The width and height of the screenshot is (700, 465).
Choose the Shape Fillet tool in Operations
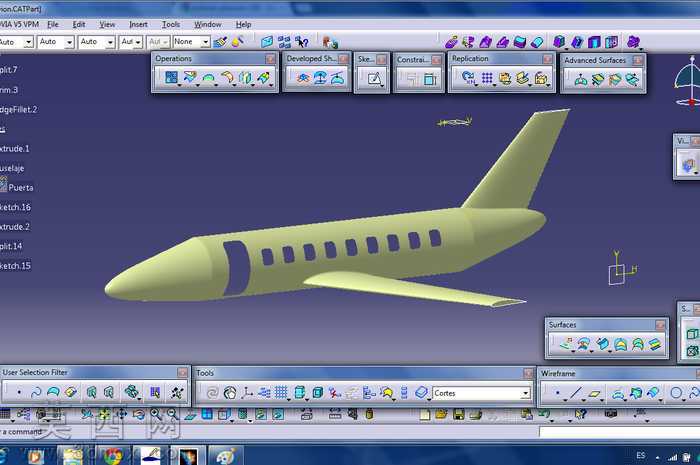pos(227,78)
